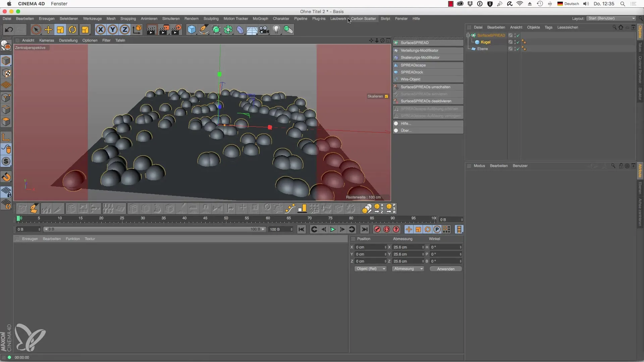The height and width of the screenshot is (362, 644).
Task: Click the Undo arrow icon
Action: (9, 30)
